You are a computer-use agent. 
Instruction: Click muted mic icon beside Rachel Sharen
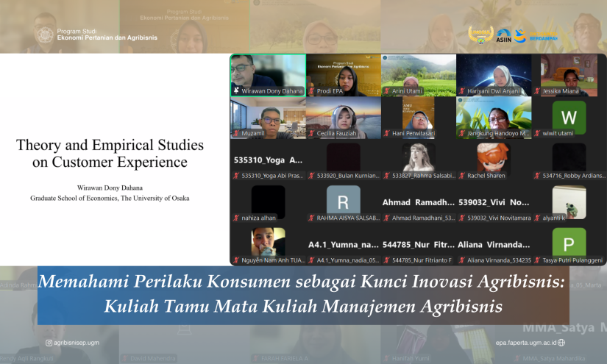pos(461,176)
